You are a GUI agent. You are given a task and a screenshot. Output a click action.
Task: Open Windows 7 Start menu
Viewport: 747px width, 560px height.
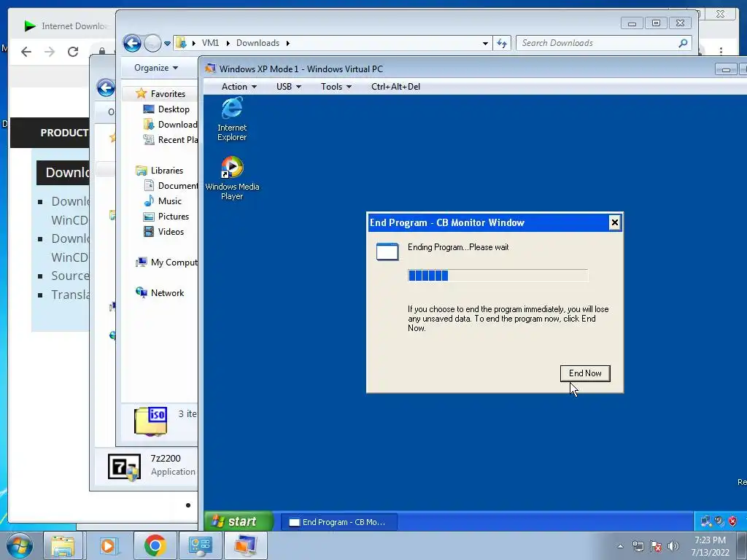20,545
